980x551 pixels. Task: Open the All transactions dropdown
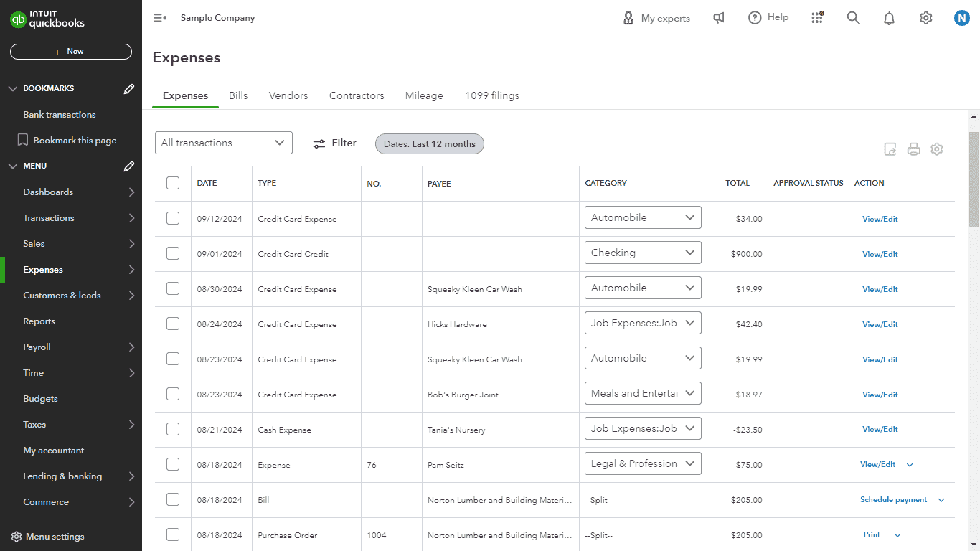[x=223, y=143]
